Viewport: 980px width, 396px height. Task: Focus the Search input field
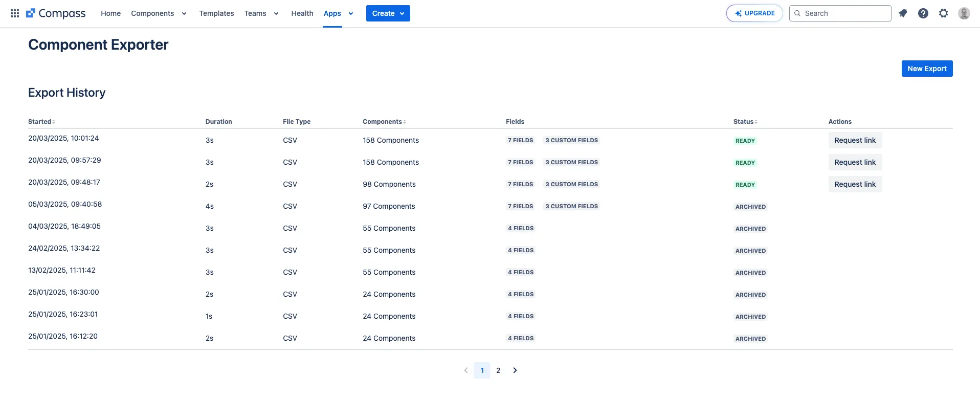840,13
